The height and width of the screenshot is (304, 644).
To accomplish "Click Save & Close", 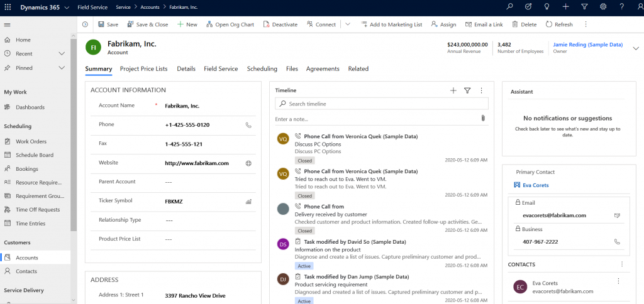I will pos(148,24).
